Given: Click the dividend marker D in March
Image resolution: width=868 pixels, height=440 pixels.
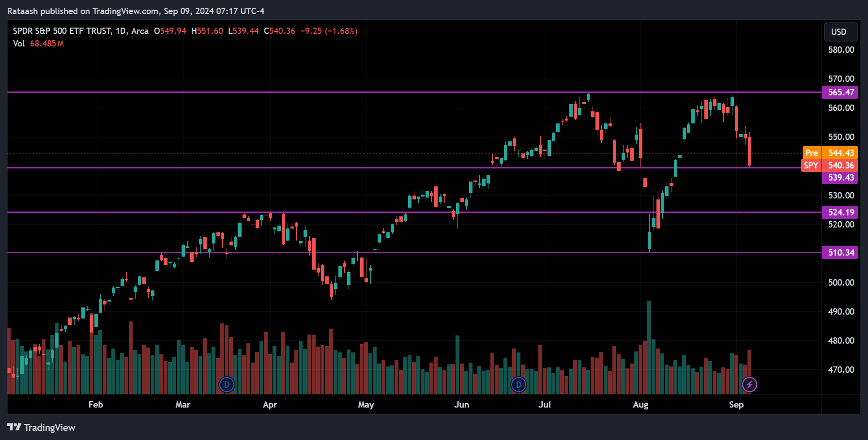Looking at the screenshot, I should tap(227, 385).
